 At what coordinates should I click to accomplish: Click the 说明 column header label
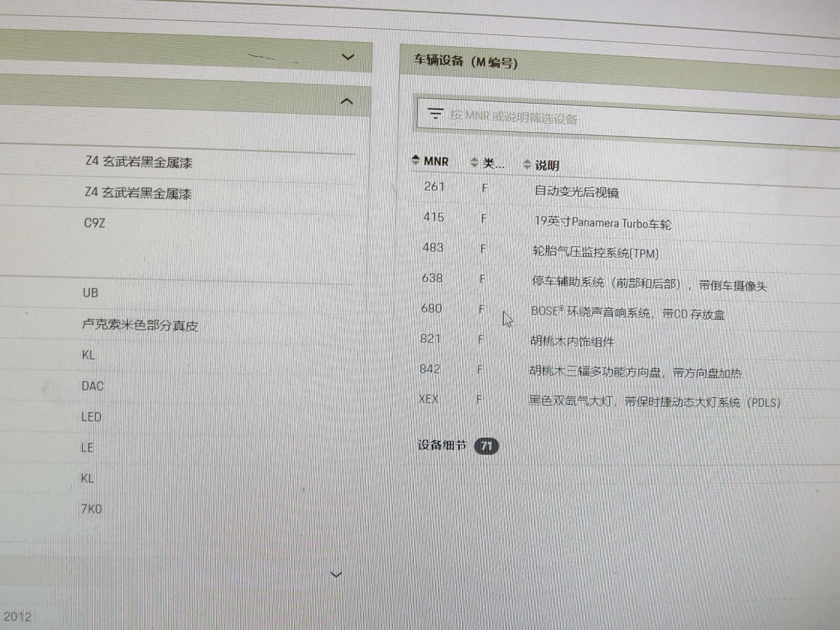(x=547, y=165)
